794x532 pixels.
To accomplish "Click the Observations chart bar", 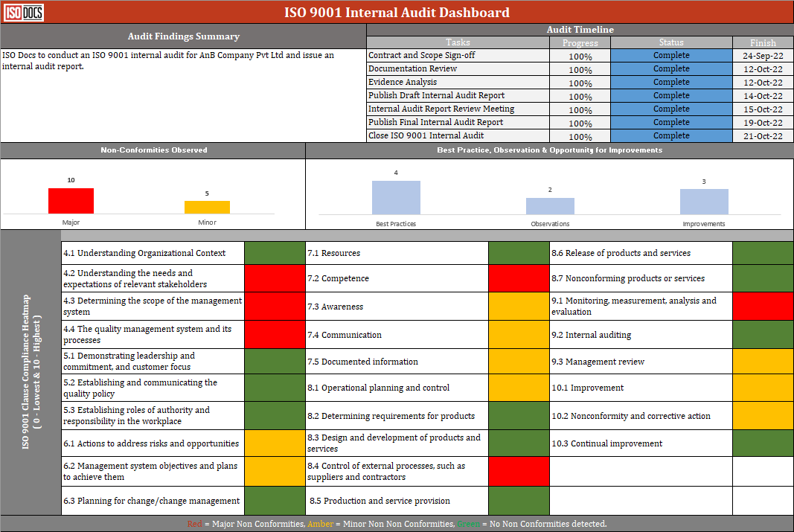I will pyautogui.click(x=550, y=206).
